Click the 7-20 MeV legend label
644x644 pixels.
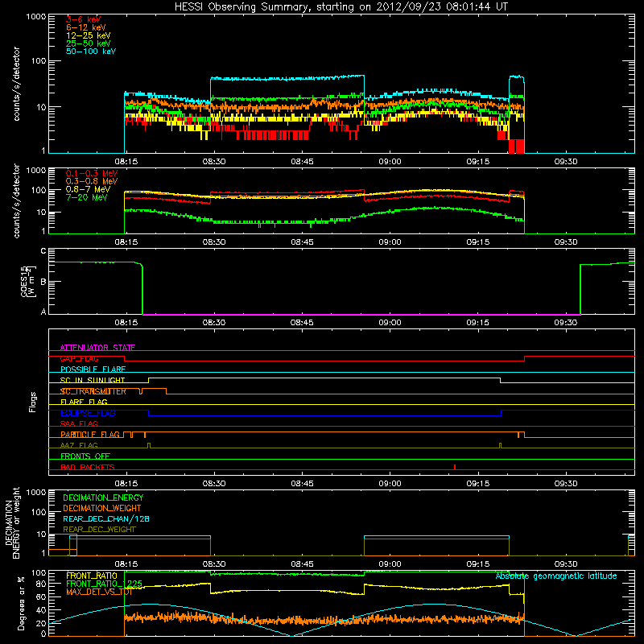(86, 197)
